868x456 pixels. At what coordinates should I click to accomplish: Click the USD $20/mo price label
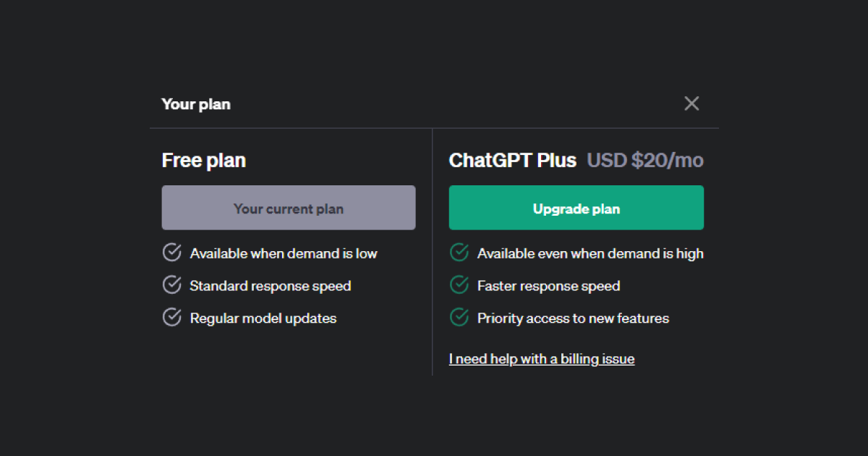pos(645,160)
